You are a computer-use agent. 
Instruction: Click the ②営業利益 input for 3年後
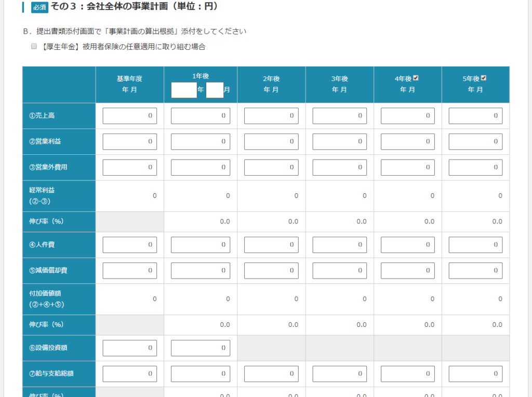pyautogui.click(x=339, y=141)
